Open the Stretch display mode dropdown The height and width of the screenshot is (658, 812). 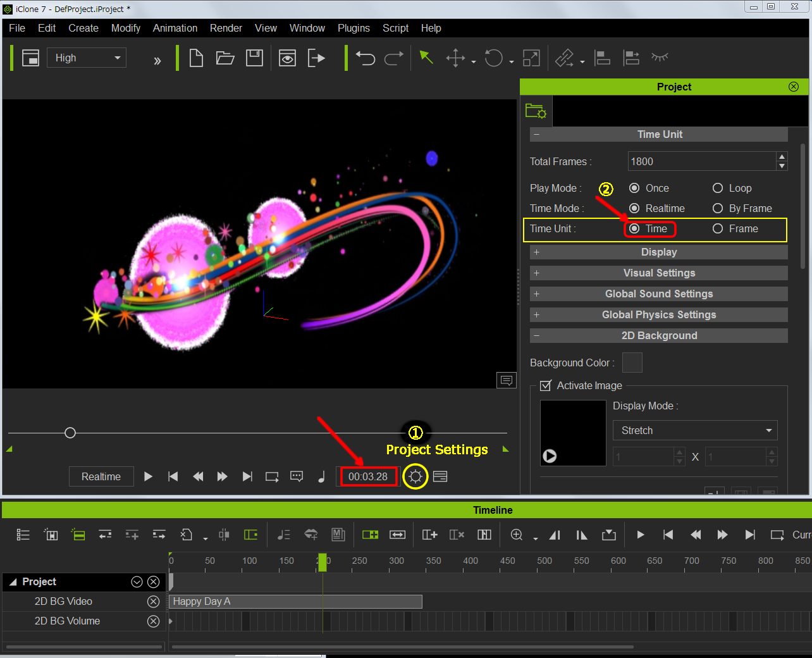click(x=695, y=430)
